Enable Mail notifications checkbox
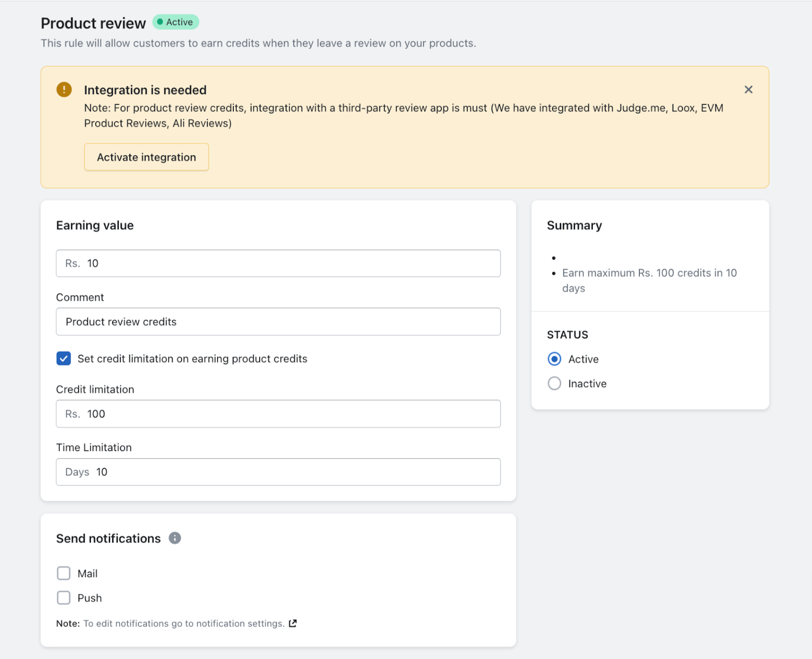 click(63, 574)
